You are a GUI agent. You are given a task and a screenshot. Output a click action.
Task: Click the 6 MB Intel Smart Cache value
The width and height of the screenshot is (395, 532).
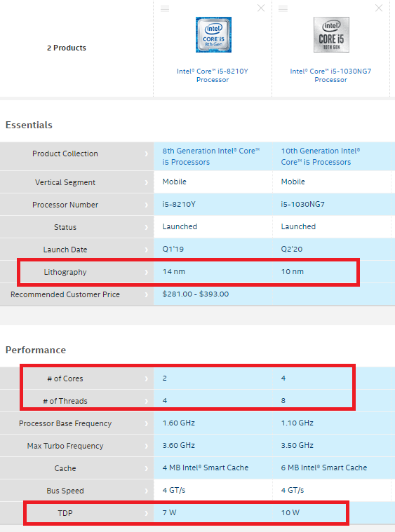(x=324, y=468)
